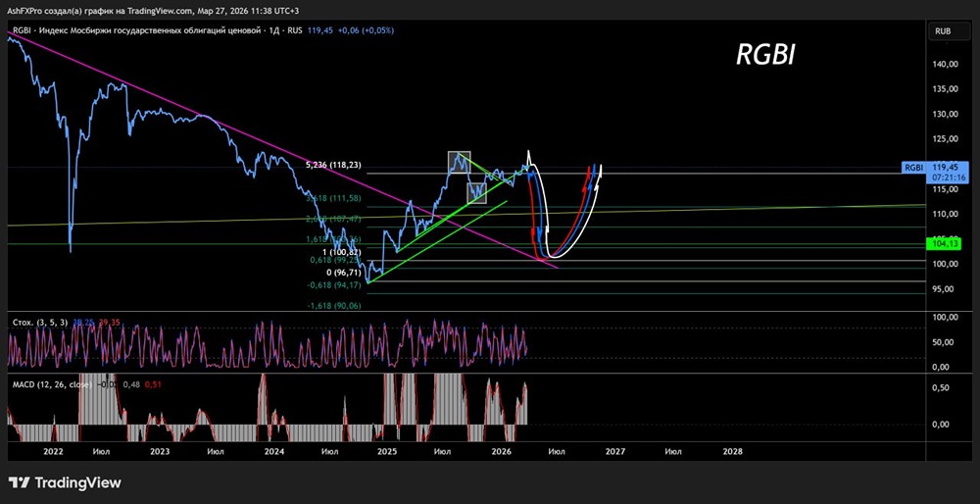
Task: Click the '2026' time axis label
Action: coord(502,451)
